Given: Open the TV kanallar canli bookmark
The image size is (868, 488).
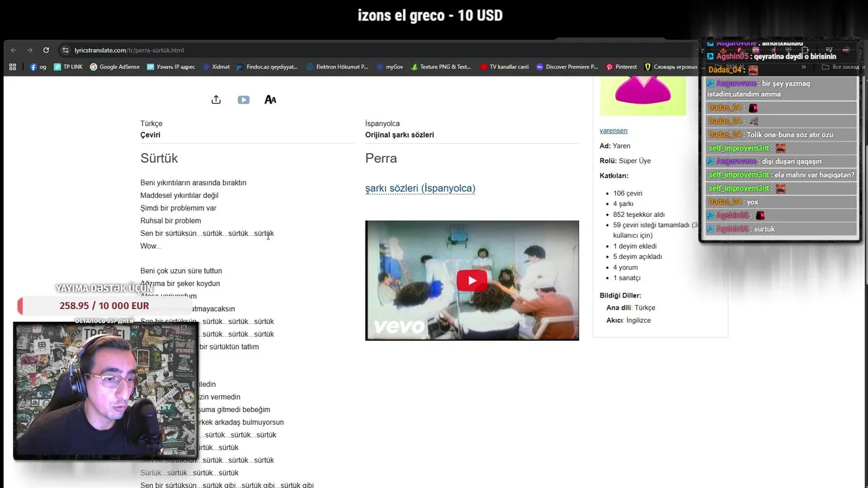Looking at the screenshot, I should 505,67.
